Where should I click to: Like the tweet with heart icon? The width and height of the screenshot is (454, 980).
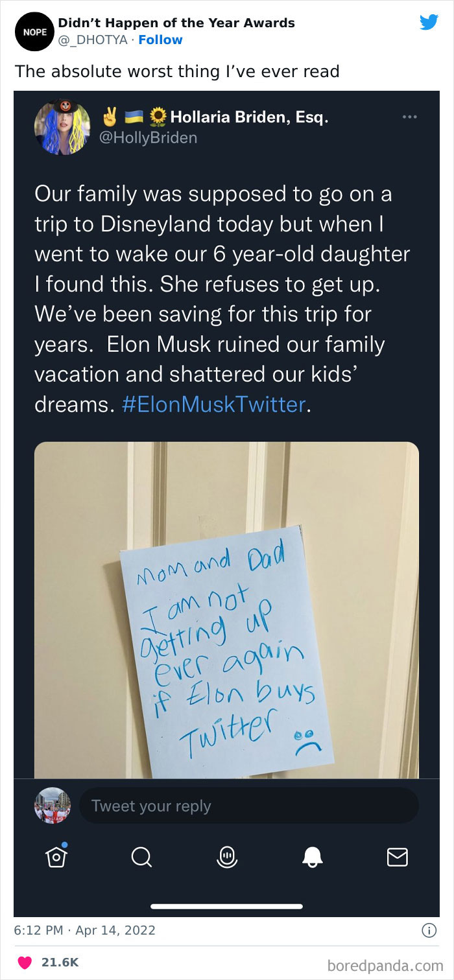click(25, 962)
